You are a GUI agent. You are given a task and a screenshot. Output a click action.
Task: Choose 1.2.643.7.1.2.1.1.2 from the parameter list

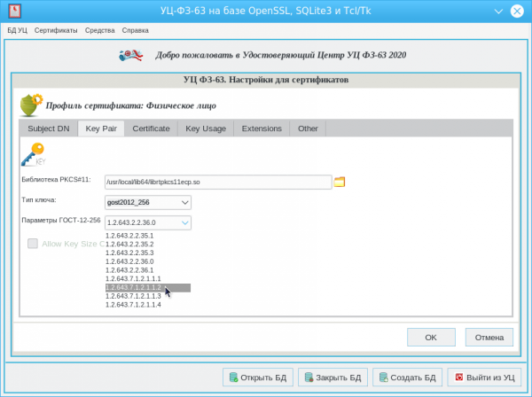tap(133, 288)
